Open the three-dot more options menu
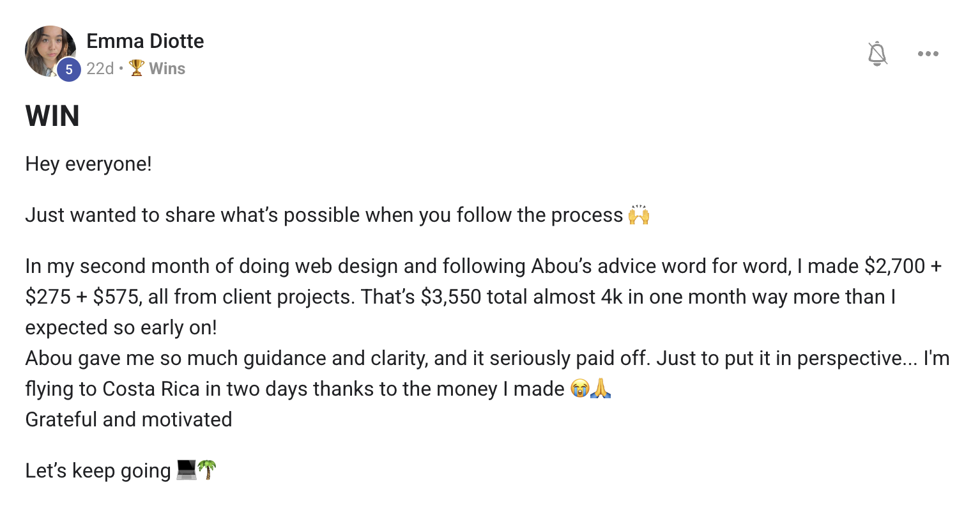 pos(928,54)
